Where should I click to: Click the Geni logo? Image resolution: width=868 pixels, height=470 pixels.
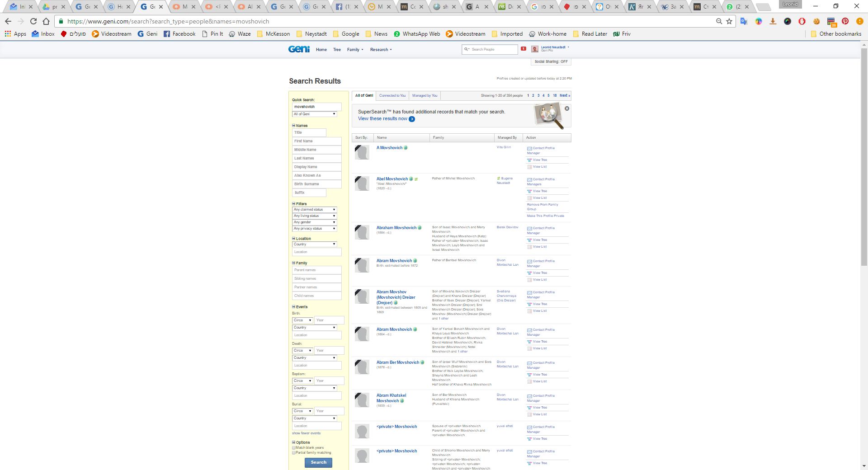click(x=299, y=49)
